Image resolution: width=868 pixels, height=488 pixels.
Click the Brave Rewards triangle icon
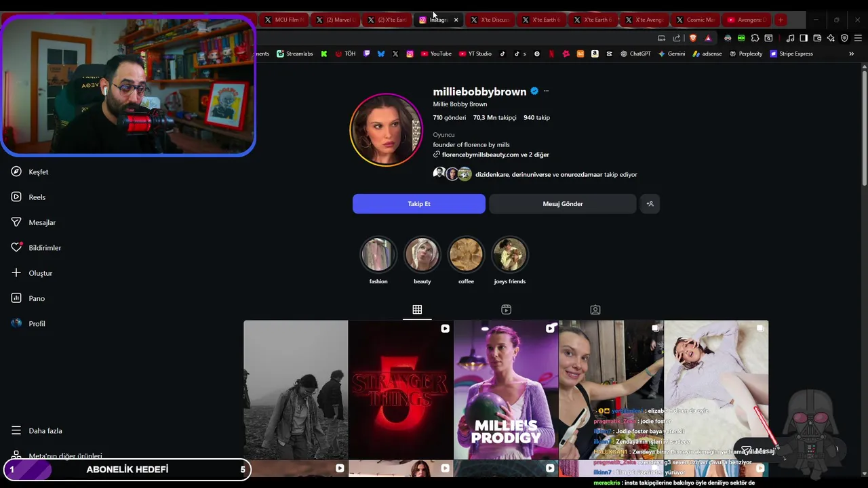(708, 38)
